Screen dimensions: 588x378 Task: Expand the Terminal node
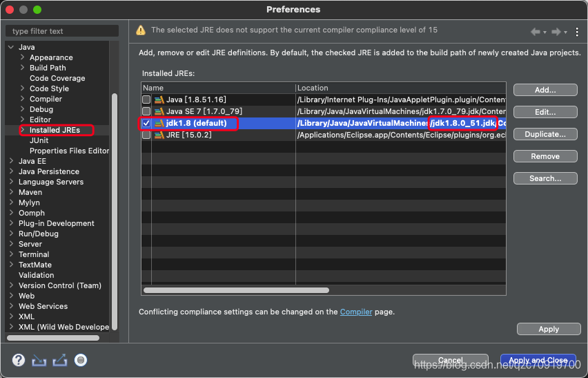pos(11,254)
